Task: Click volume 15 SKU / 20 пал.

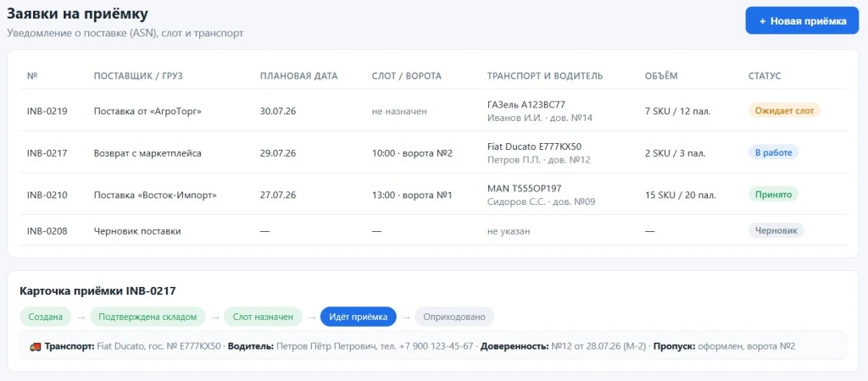Action: pos(681,196)
